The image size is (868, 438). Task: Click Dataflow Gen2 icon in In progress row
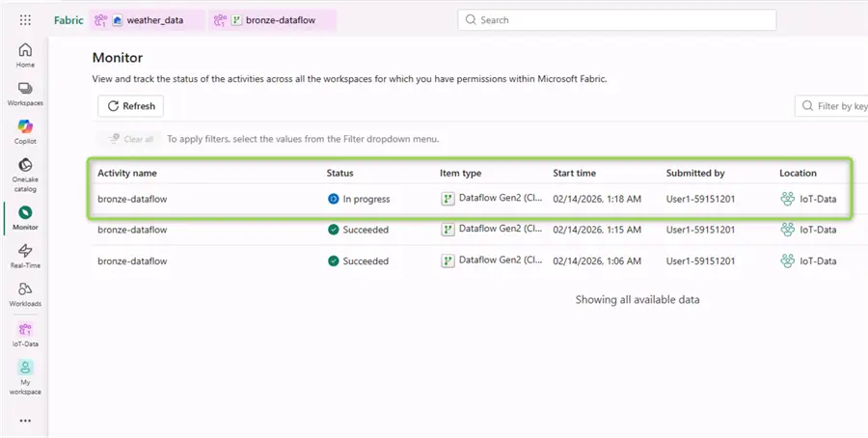click(448, 199)
